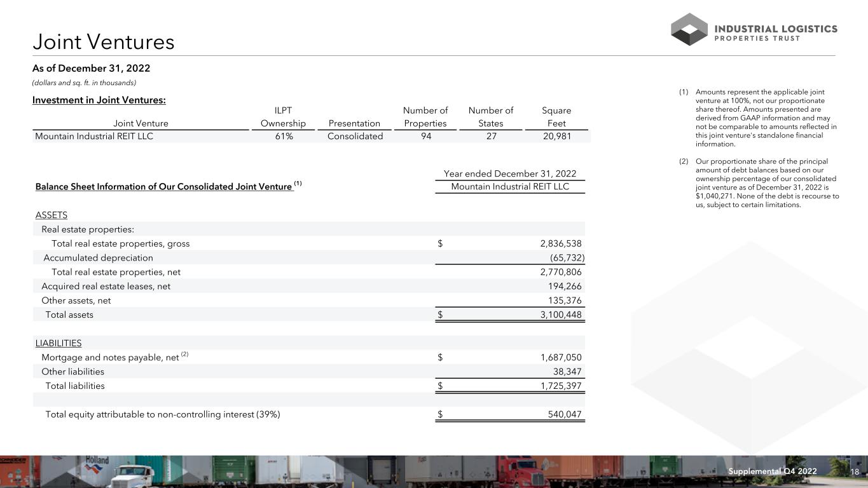Select the Total assets value 3,100,448
The height and width of the screenshot is (488, 868).
point(556,315)
